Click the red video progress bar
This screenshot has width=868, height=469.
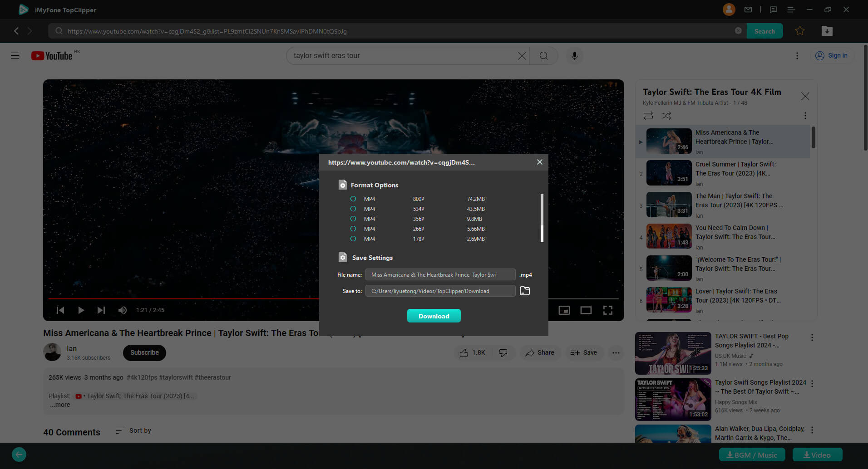183,298
